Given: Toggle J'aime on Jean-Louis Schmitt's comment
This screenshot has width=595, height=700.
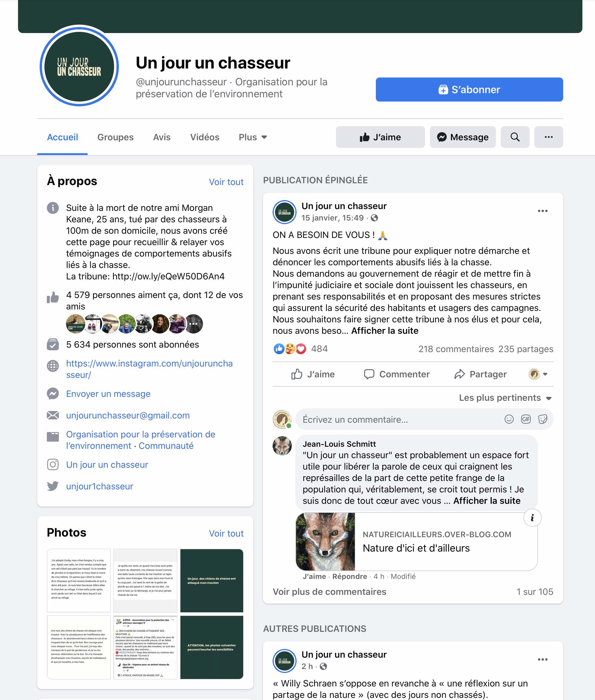Looking at the screenshot, I should click(x=314, y=576).
